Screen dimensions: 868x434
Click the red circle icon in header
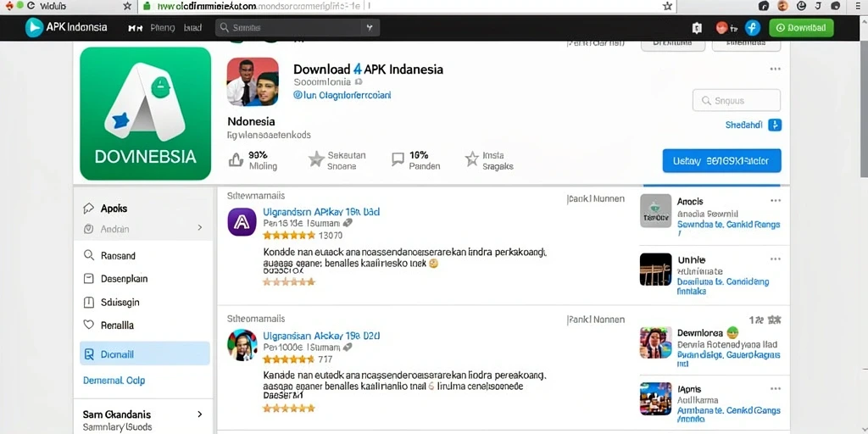pyautogui.click(x=721, y=28)
